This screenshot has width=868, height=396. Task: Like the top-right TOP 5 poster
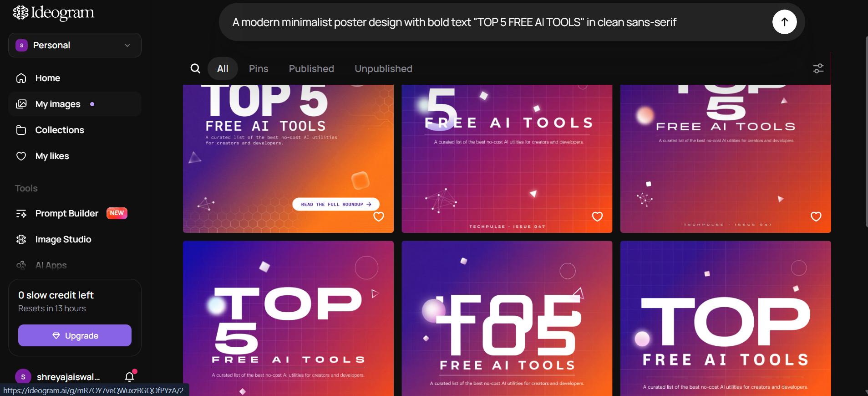(x=816, y=216)
